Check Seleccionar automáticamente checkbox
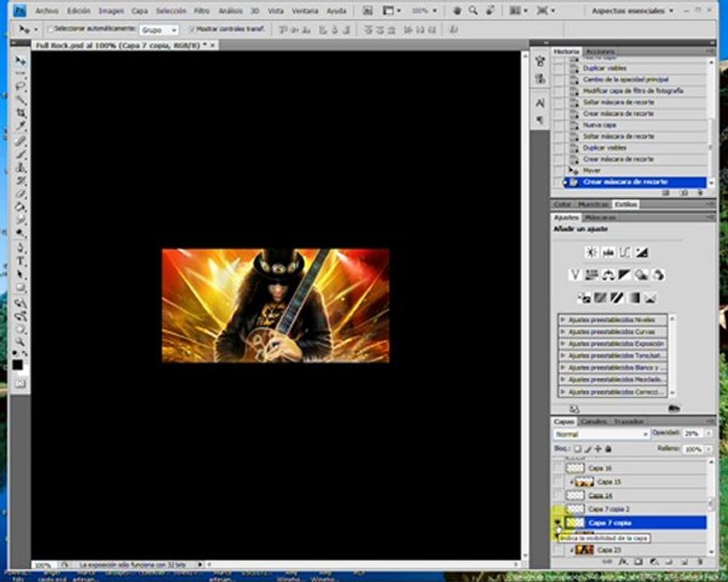Viewport: 728px width, 582px height. point(50,29)
